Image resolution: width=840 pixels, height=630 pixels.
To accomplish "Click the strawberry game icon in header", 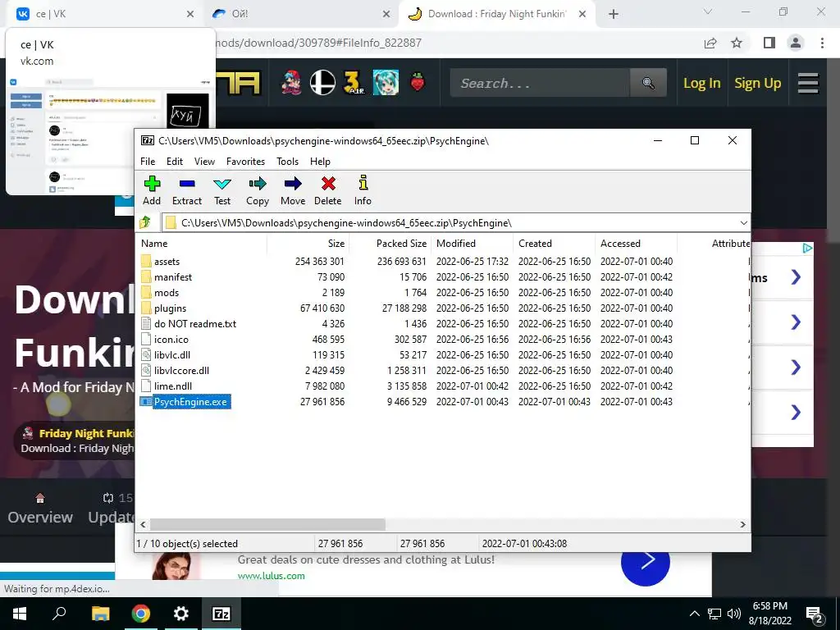I will (418, 83).
